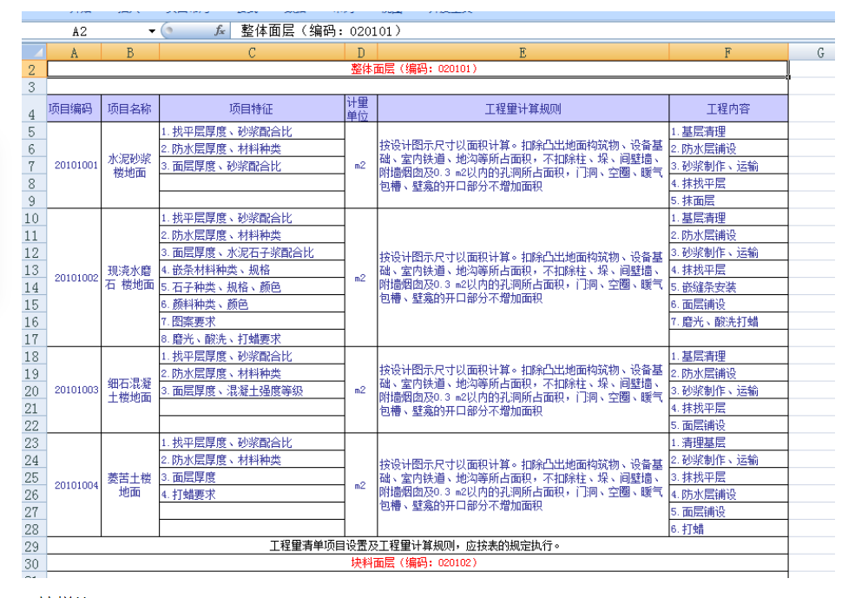Click cell with code 20101002
This screenshot has height=598, width=868.
[x=74, y=278]
